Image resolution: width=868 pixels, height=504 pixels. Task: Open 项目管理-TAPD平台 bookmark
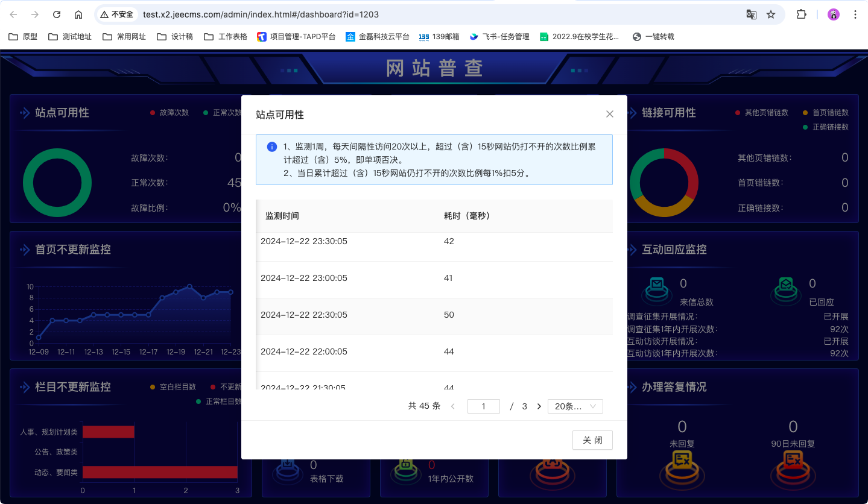pyautogui.click(x=296, y=37)
